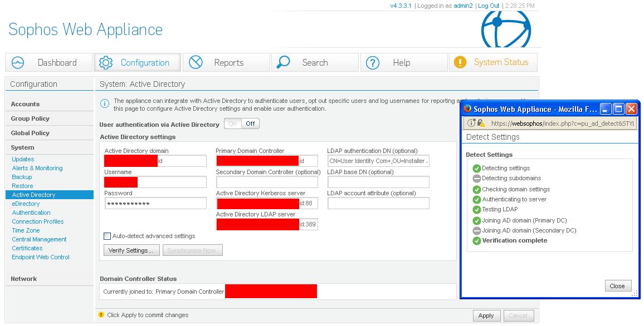Click the Dashboard gauge icon
This screenshot has width=644, height=326.
(x=18, y=63)
